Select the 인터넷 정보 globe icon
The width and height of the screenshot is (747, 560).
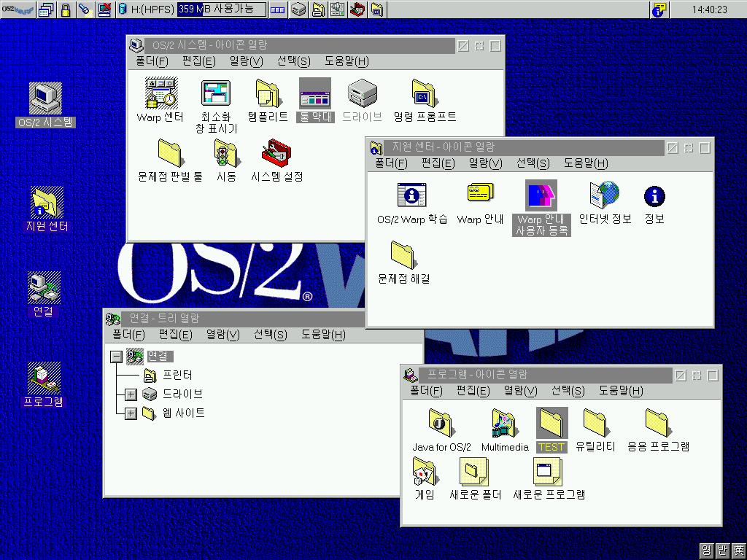[x=605, y=203]
